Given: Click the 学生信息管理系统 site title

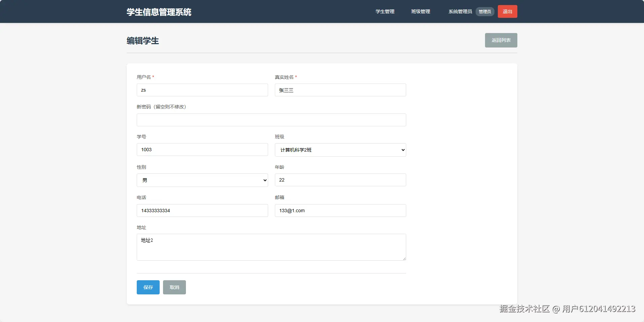Looking at the screenshot, I should (x=159, y=12).
